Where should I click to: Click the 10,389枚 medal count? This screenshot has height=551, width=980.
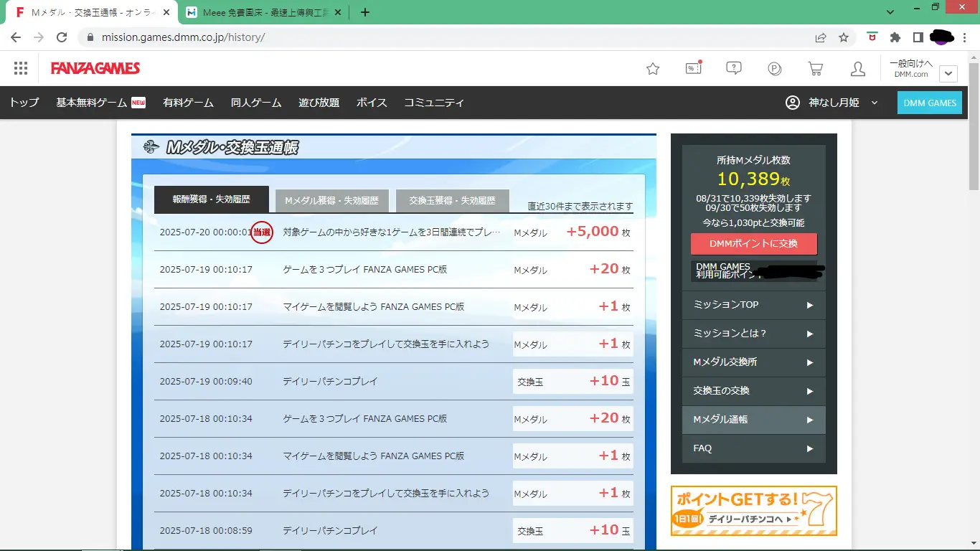[x=754, y=179]
